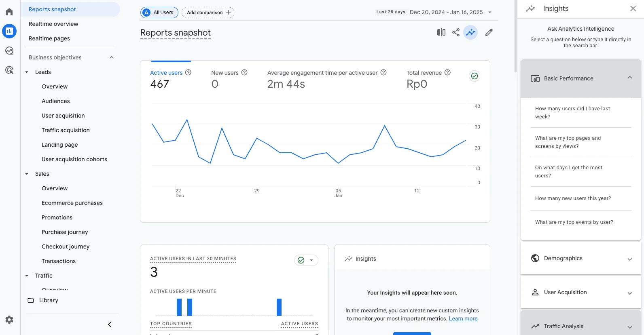Image resolution: width=644 pixels, height=335 pixels.
Task: Open Traffic acquisition report
Action: 66,130
